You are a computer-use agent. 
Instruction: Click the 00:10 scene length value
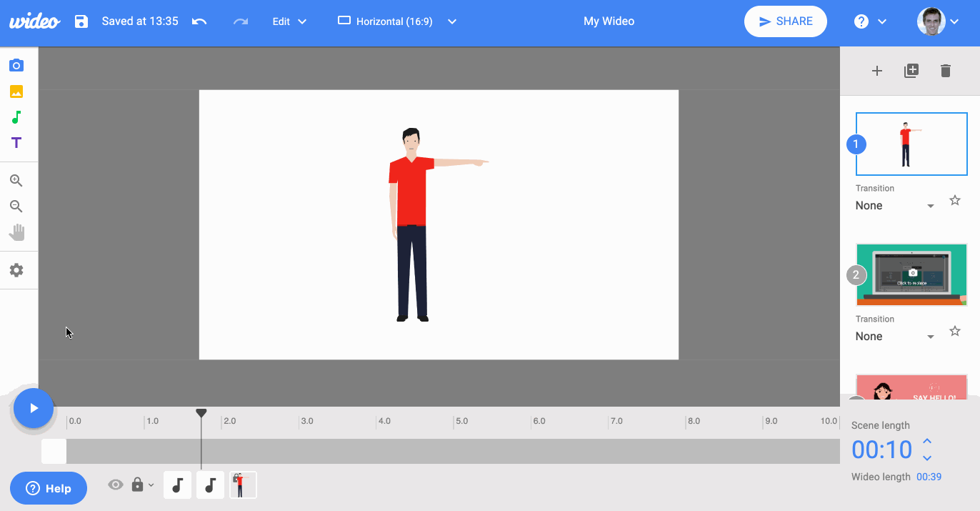coord(882,450)
